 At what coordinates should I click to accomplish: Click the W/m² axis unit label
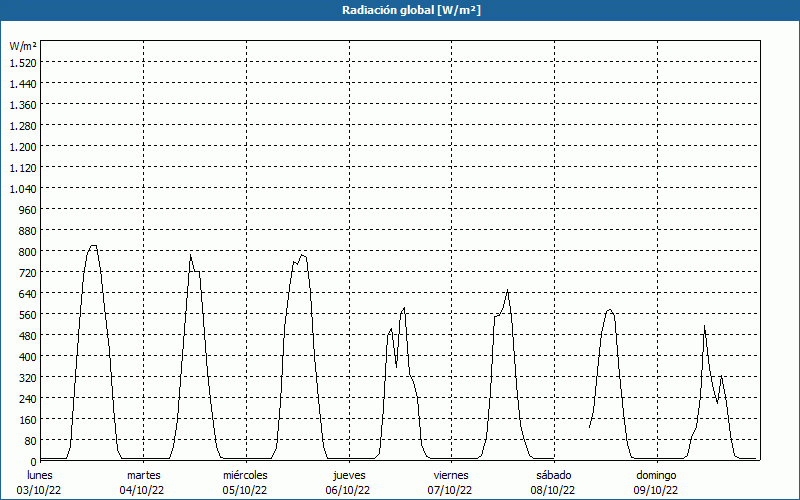23,46
